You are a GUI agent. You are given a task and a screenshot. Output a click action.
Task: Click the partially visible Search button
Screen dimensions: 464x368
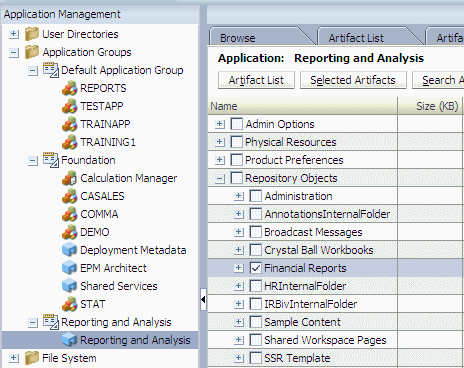click(x=439, y=80)
